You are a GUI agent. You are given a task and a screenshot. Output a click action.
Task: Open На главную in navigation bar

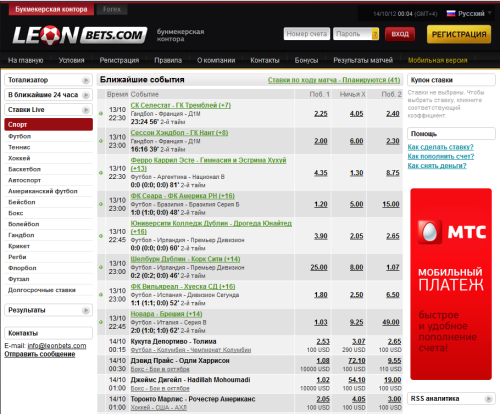click(x=26, y=60)
